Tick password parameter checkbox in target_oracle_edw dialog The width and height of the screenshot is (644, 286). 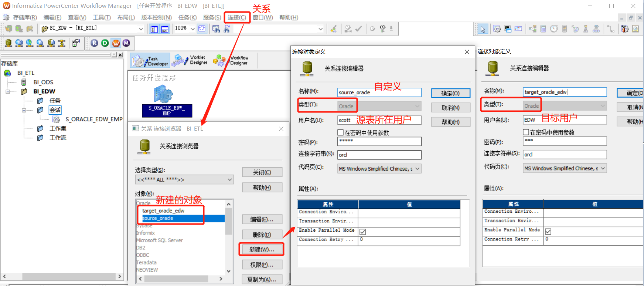pyautogui.click(x=526, y=132)
